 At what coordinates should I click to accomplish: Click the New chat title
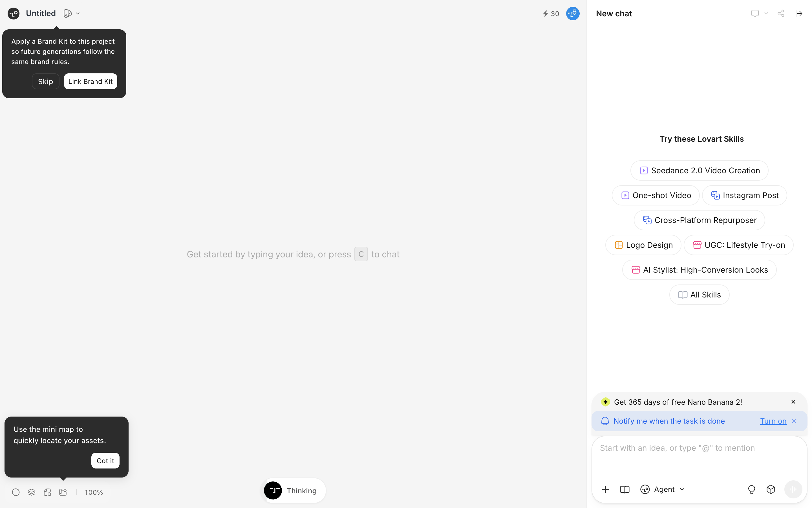click(614, 14)
